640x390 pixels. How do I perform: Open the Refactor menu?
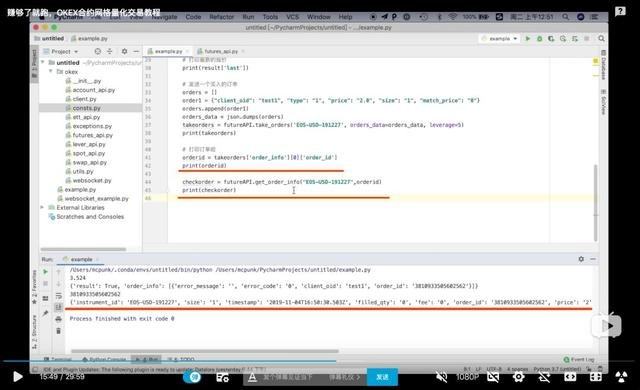pyautogui.click(x=222, y=17)
